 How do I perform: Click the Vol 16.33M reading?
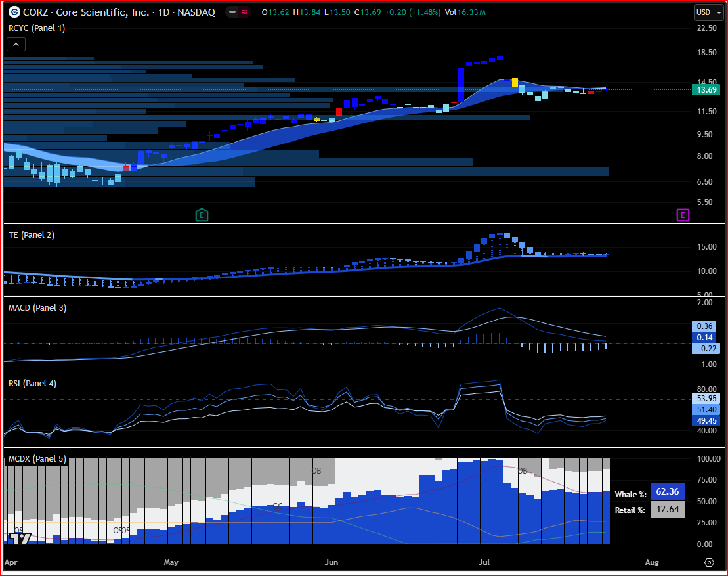[x=465, y=12]
